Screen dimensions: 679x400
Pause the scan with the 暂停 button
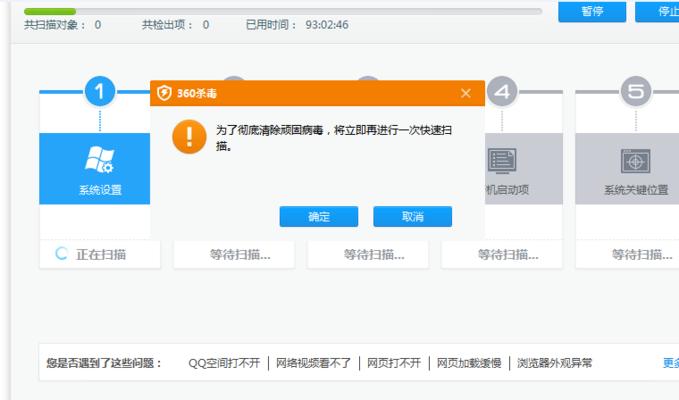pyautogui.click(x=592, y=11)
